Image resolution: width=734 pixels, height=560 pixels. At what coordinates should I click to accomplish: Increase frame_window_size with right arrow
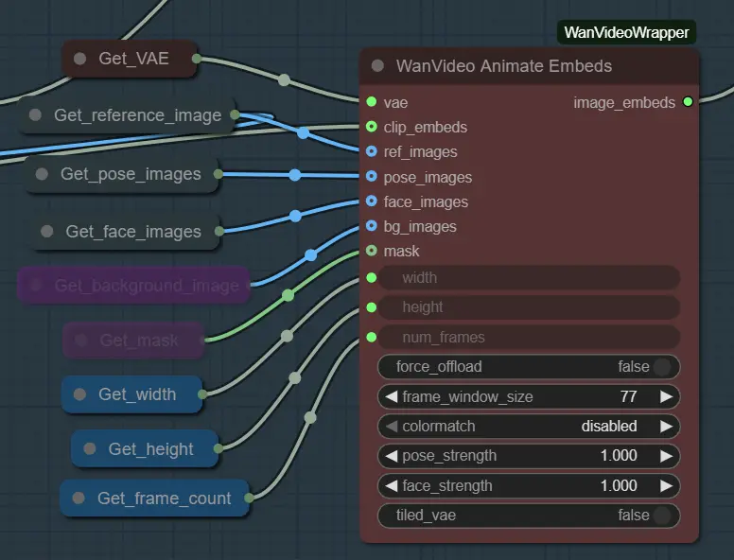667,396
